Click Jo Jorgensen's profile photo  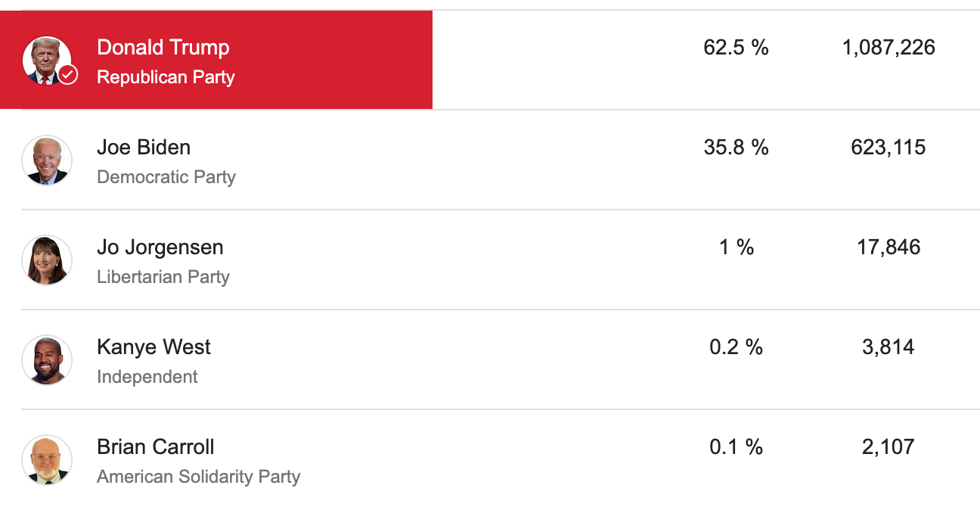47,260
